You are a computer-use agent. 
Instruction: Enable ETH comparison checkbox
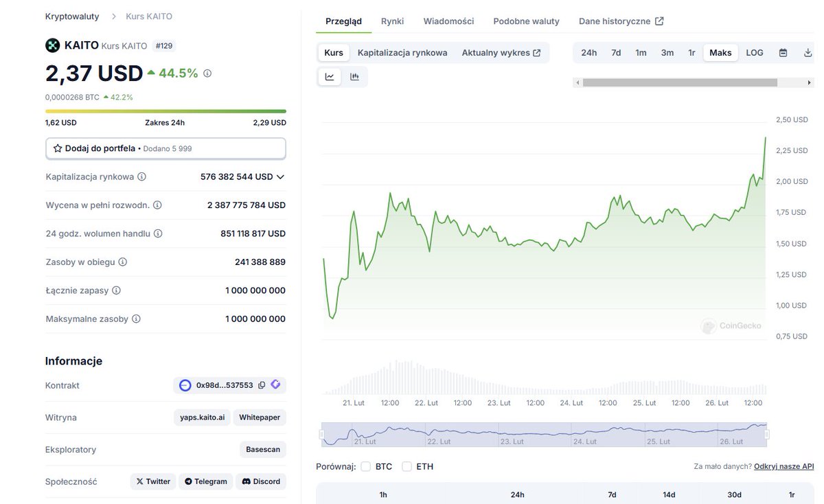pos(407,466)
